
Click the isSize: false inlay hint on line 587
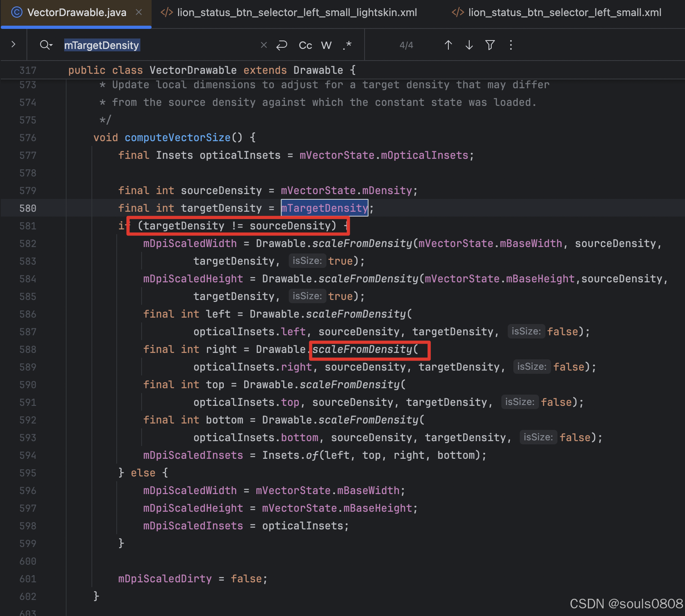(526, 331)
